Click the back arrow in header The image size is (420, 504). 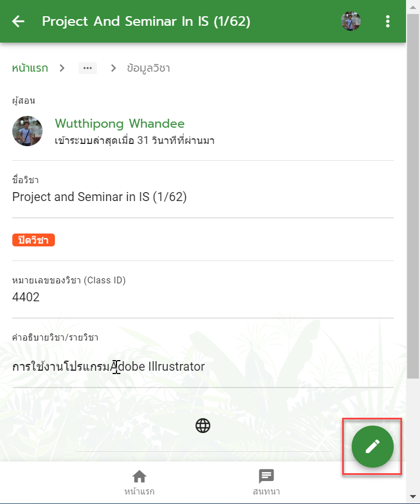point(18,21)
